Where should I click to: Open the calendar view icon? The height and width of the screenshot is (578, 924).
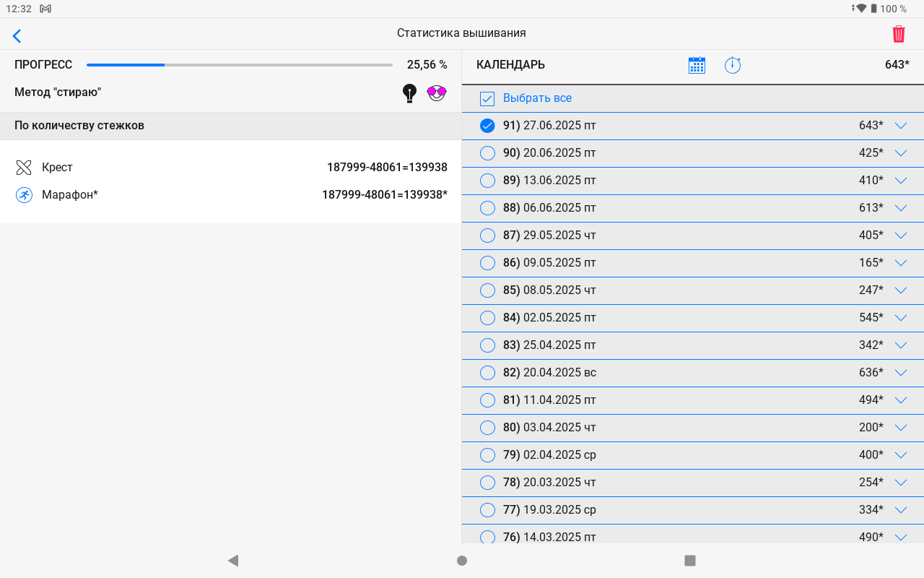697,65
